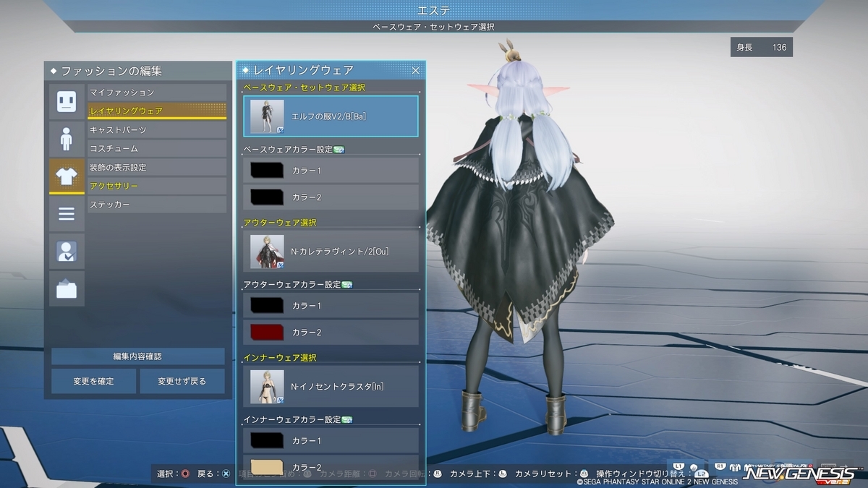Click ファッションの編集 panel title
This screenshot has height=488, width=868.
[x=111, y=71]
